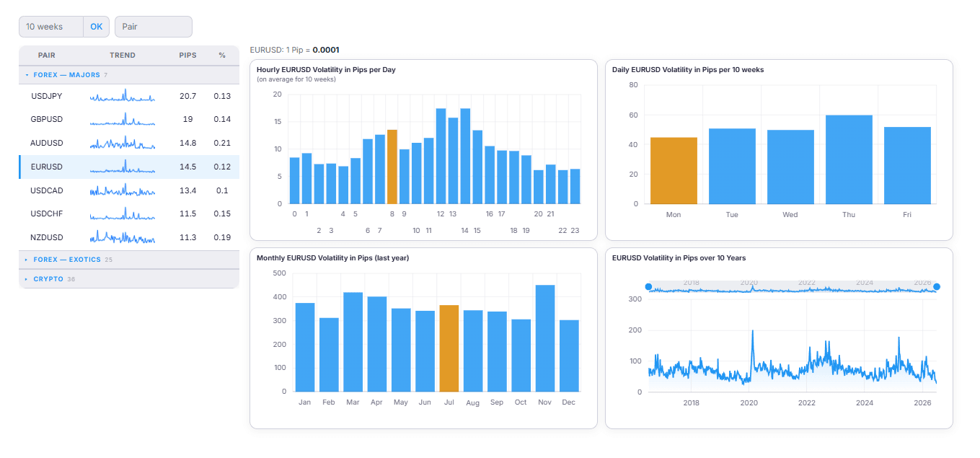Viewport: 980px width, 458px height.
Task: Select the NZDUSD pair row
Action: pos(129,237)
